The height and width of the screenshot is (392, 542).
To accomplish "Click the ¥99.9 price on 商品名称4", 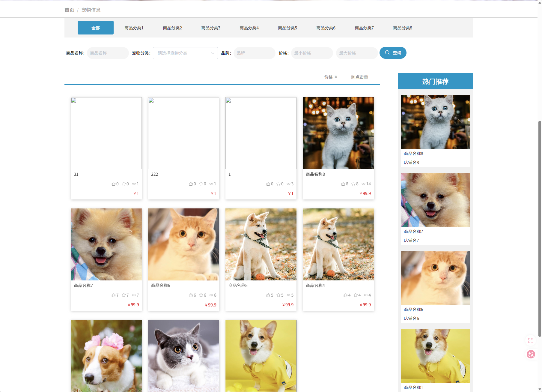I will coord(365,305).
